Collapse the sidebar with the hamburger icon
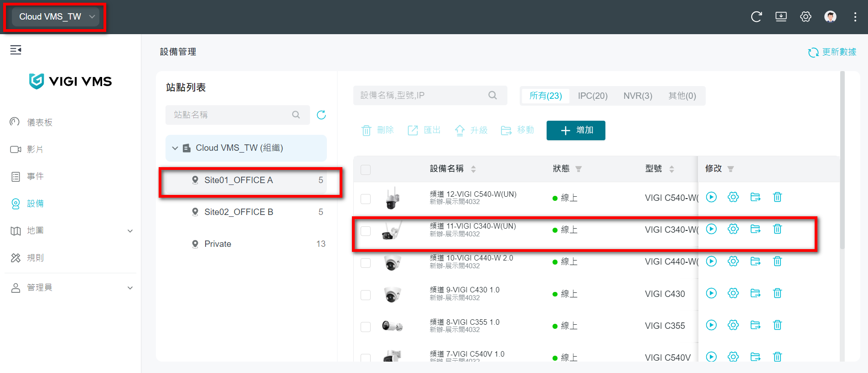The height and width of the screenshot is (373, 868). coord(16,50)
